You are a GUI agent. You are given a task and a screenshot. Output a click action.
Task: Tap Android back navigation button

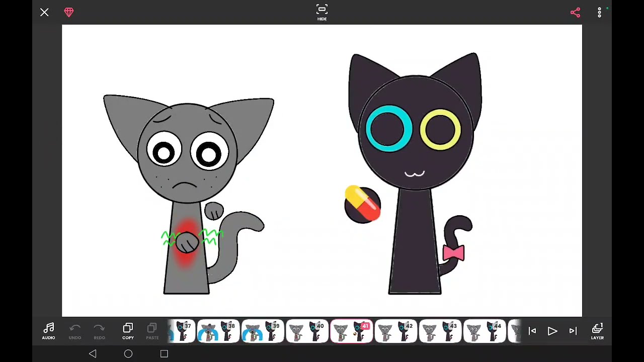(x=93, y=354)
